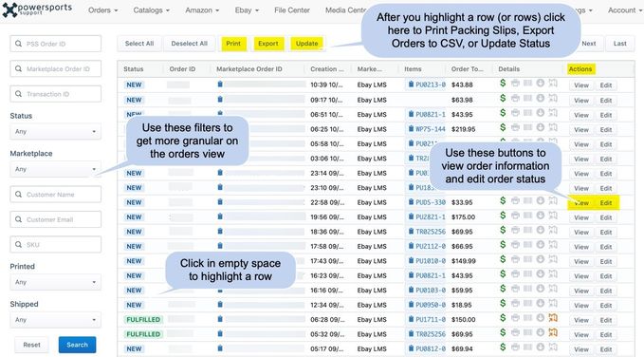
Task: Export selected orders with the Export button
Action: [268, 44]
